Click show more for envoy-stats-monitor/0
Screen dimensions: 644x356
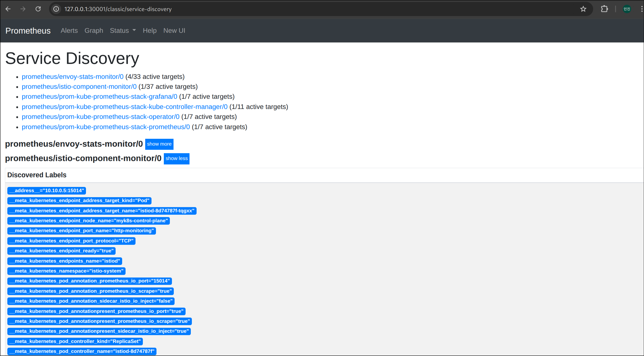click(x=159, y=144)
